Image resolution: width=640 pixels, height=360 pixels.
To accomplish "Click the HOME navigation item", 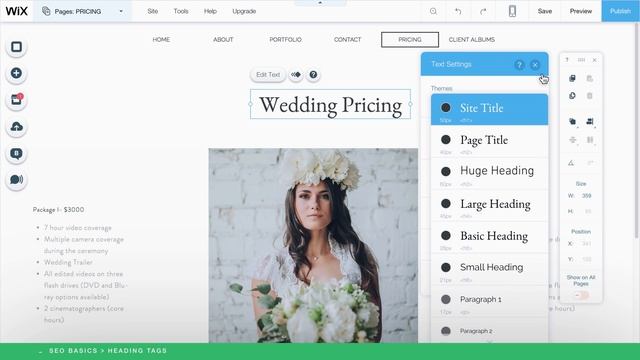I will [x=161, y=40].
